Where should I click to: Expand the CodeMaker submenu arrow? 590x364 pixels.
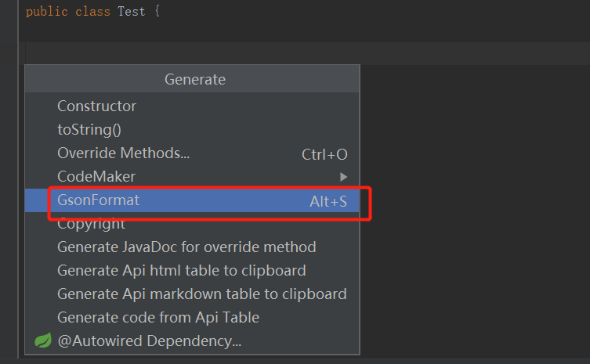coord(343,177)
